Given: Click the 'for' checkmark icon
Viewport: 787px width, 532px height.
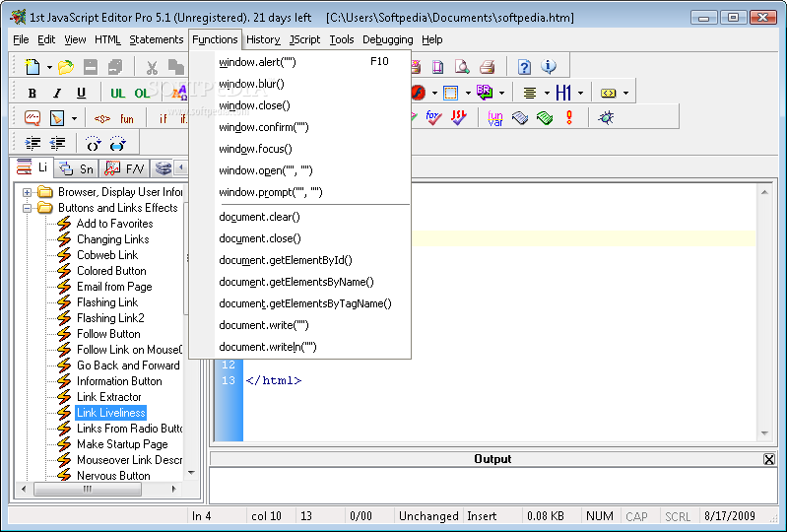Looking at the screenshot, I should (433, 118).
